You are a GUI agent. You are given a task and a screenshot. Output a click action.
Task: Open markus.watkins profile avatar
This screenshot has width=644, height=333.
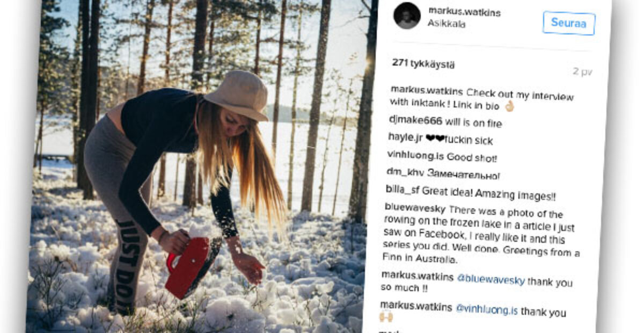(407, 15)
